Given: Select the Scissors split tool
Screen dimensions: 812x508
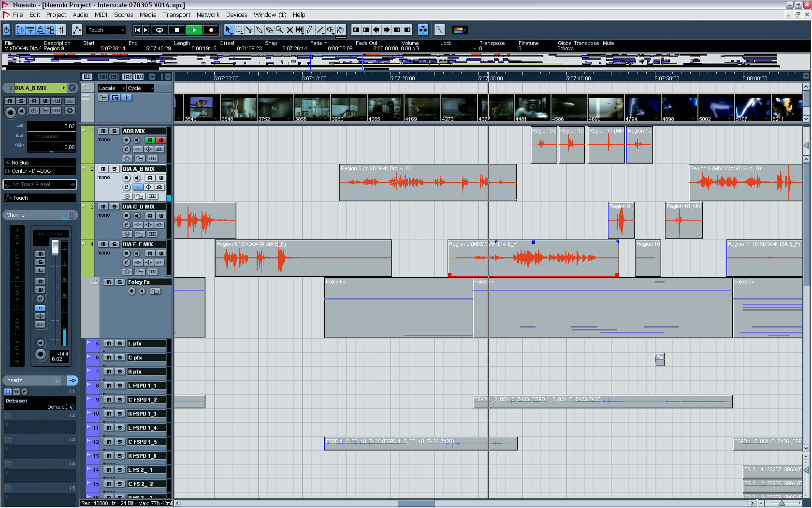Looking at the screenshot, I should click(249, 30).
